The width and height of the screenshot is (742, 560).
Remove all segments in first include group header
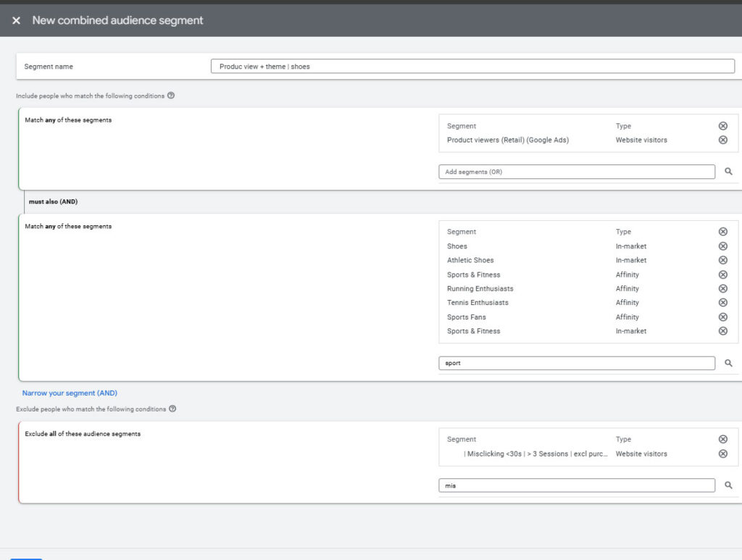pyautogui.click(x=722, y=126)
